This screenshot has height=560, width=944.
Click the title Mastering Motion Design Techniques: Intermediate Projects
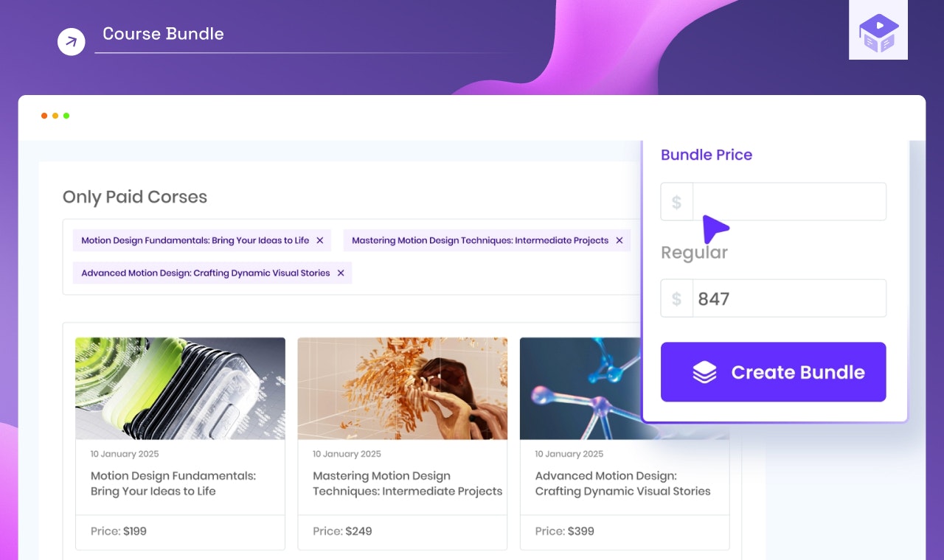(408, 483)
